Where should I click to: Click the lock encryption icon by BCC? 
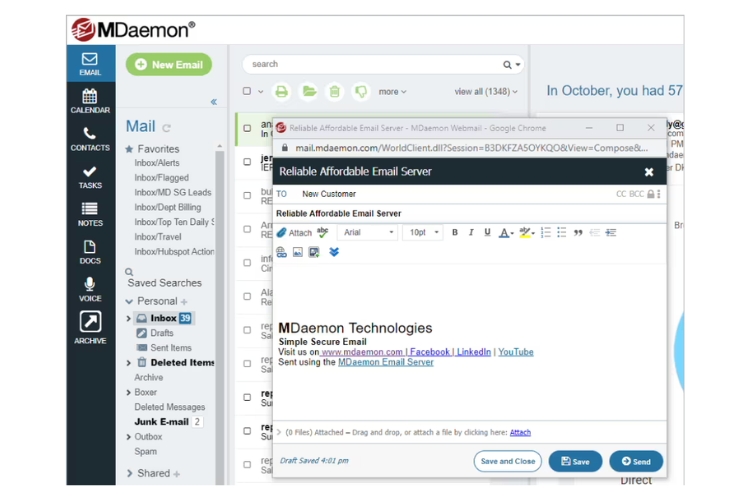651,194
